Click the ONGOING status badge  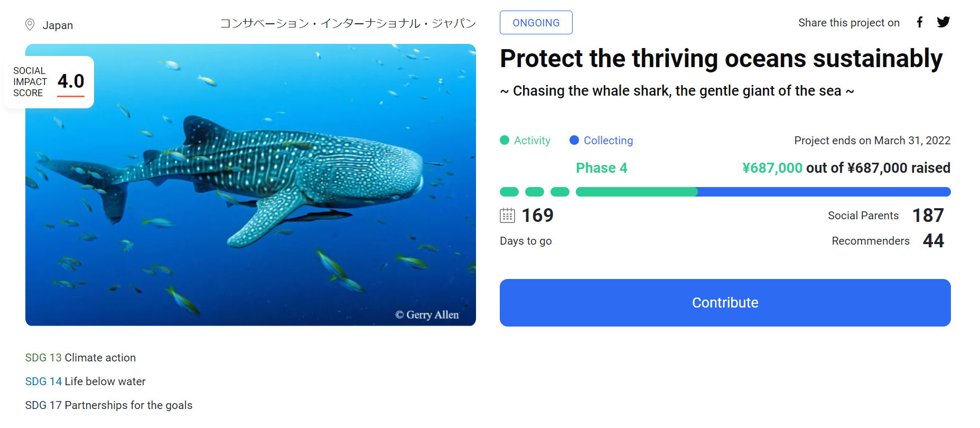tap(536, 23)
